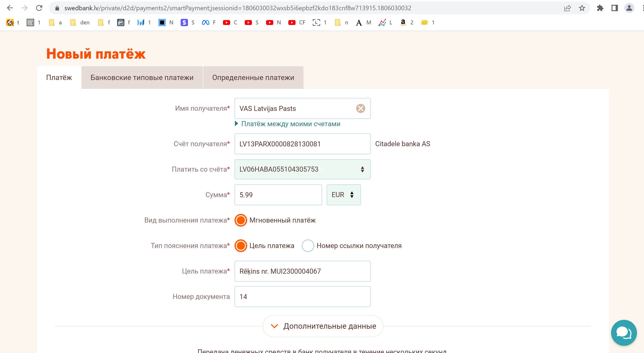Click the Цель платежа text field
This screenshot has width=644, height=353.
[303, 271]
